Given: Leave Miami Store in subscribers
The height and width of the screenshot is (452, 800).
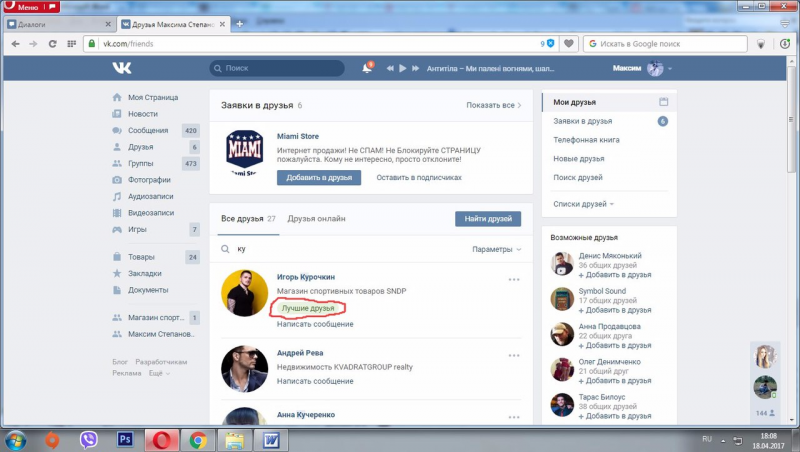Looking at the screenshot, I should pos(419,178).
